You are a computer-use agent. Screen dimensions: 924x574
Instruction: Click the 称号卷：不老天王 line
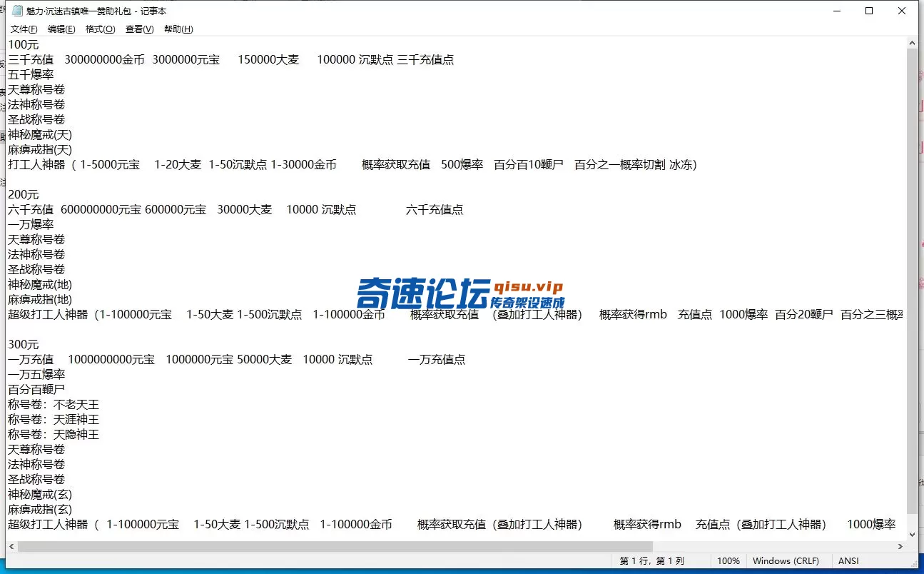point(54,405)
